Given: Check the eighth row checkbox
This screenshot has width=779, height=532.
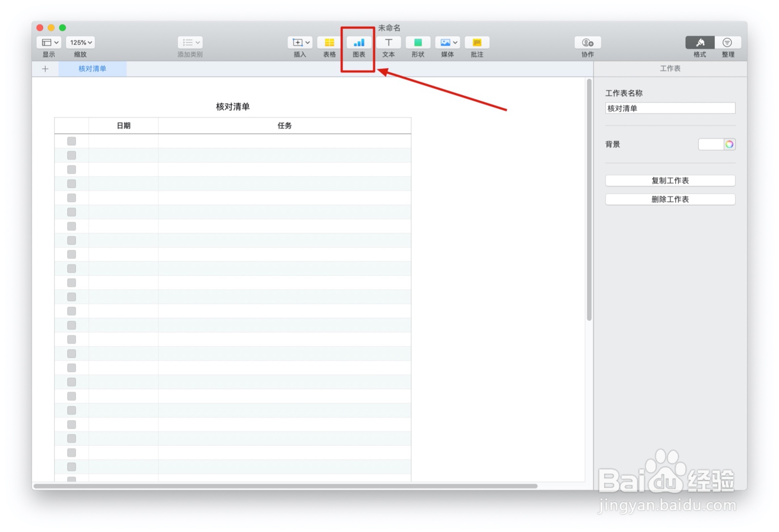Looking at the screenshot, I should coord(72,240).
